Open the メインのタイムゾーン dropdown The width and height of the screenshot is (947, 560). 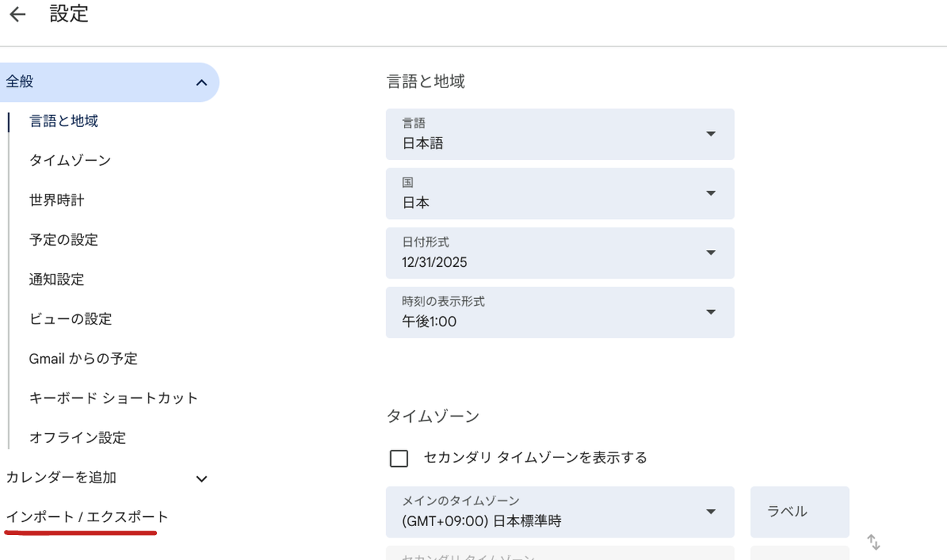pos(559,512)
